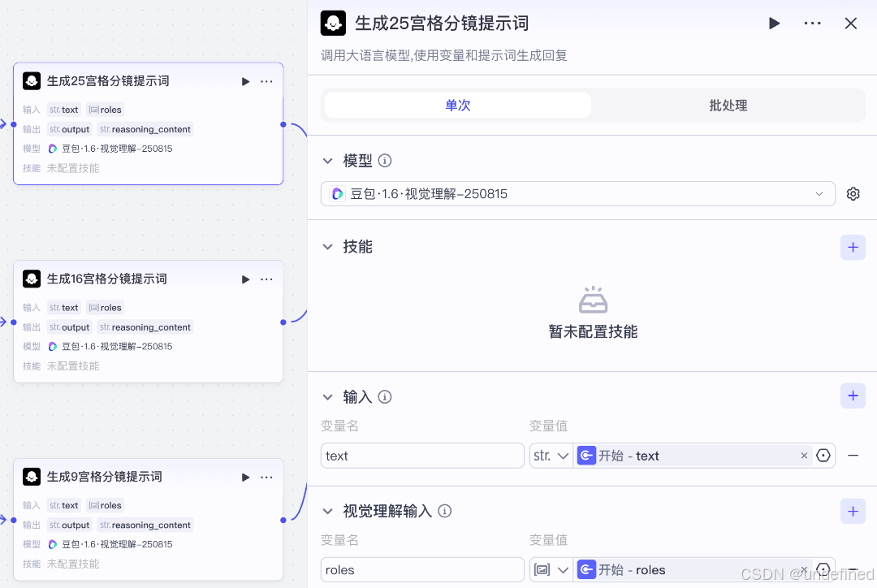Click the hexagon variable picker for the text row
This screenshot has width=877, height=588.
coord(823,456)
